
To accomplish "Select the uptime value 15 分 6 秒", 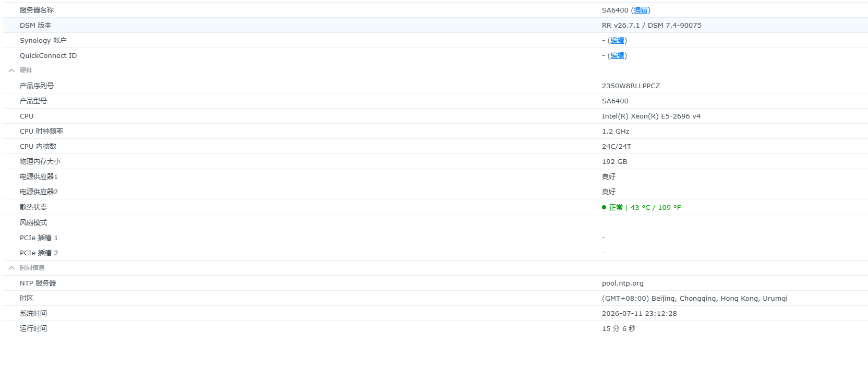I will pos(619,328).
